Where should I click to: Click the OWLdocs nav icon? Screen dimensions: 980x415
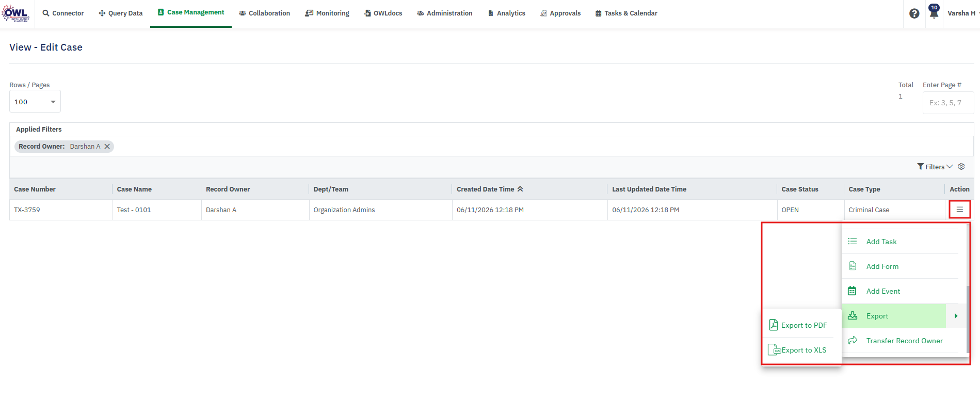point(367,13)
